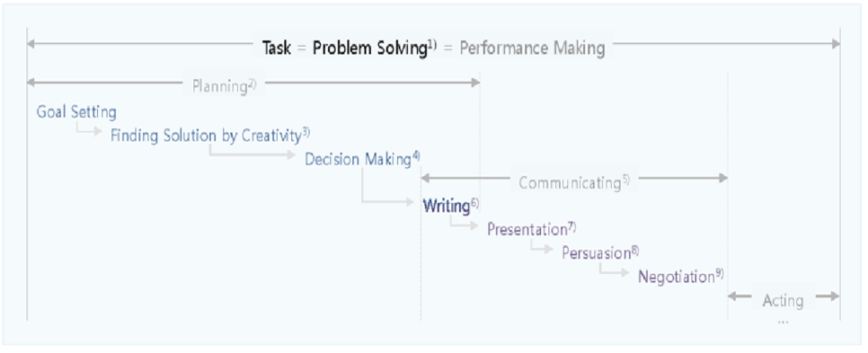Screen dimensions: 868x353
Task: Select the Acting phase label
Action: click(x=783, y=301)
